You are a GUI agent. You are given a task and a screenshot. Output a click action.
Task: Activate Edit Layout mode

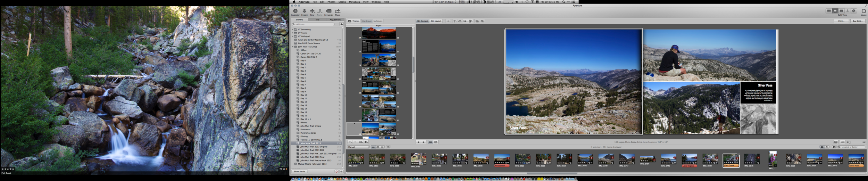point(436,21)
